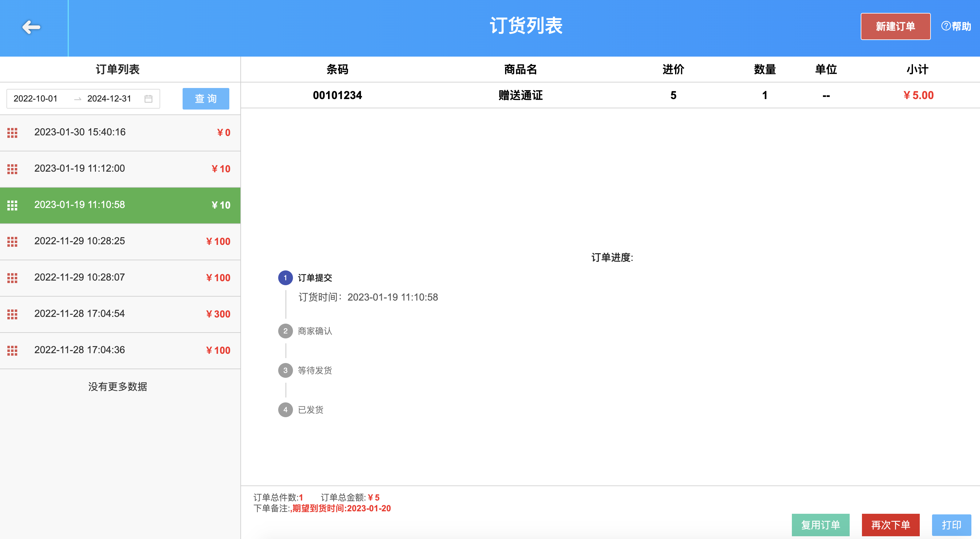Click the ¥300 order amount
This screenshot has width=980, height=539.
pos(218,314)
